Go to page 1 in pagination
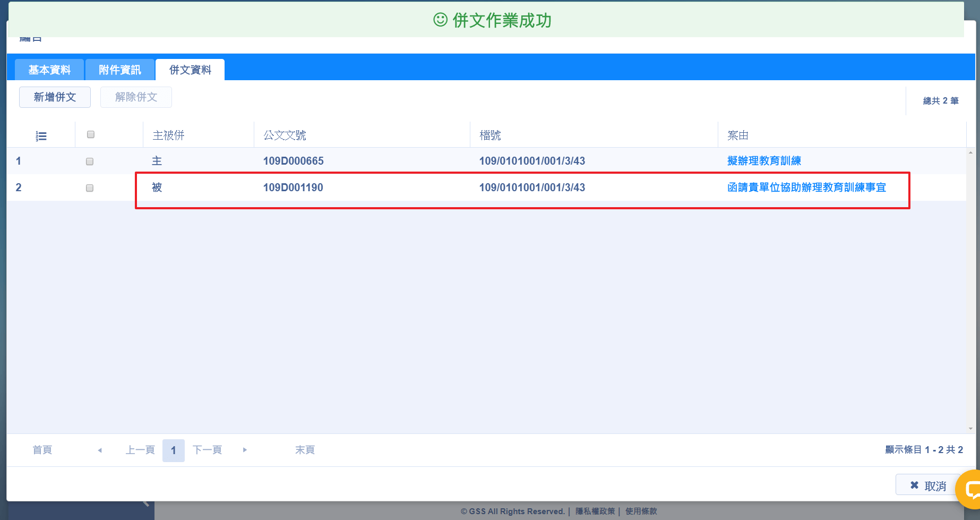Viewport: 980px width, 520px height. point(173,450)
